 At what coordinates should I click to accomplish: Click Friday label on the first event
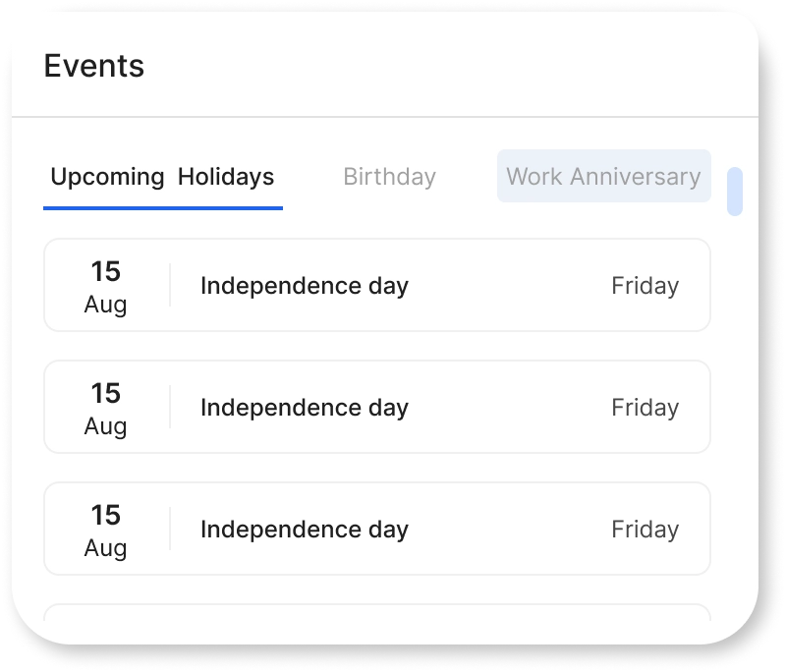tap(646, 285)
